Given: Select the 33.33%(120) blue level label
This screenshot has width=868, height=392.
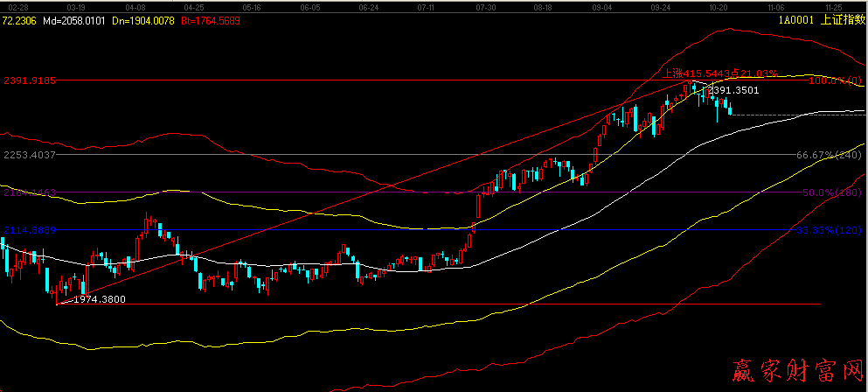Looking at the screenshot, I should pyautogui.click(x=830, y=230).
